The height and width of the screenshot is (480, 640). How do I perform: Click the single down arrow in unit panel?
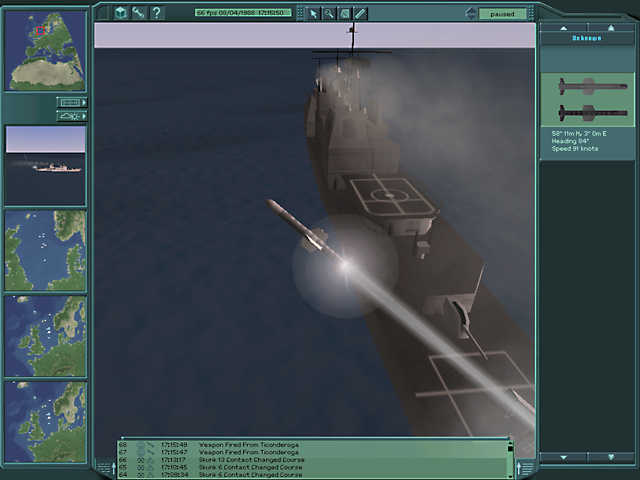coord(564,457)
